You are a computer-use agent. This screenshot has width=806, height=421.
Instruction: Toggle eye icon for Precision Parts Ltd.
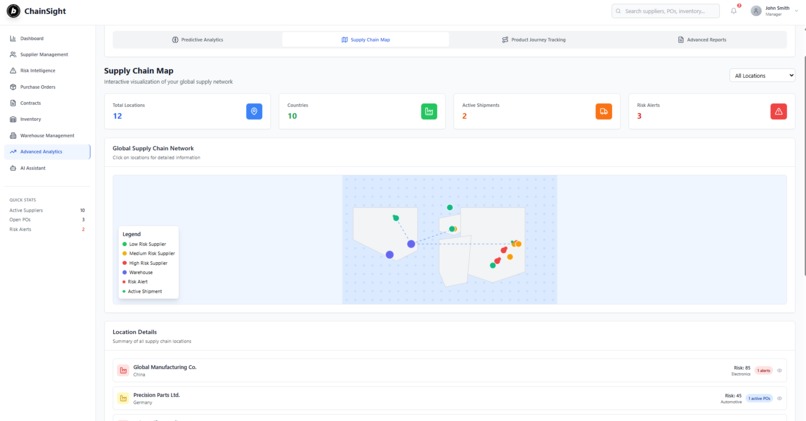tap(779, 398)
